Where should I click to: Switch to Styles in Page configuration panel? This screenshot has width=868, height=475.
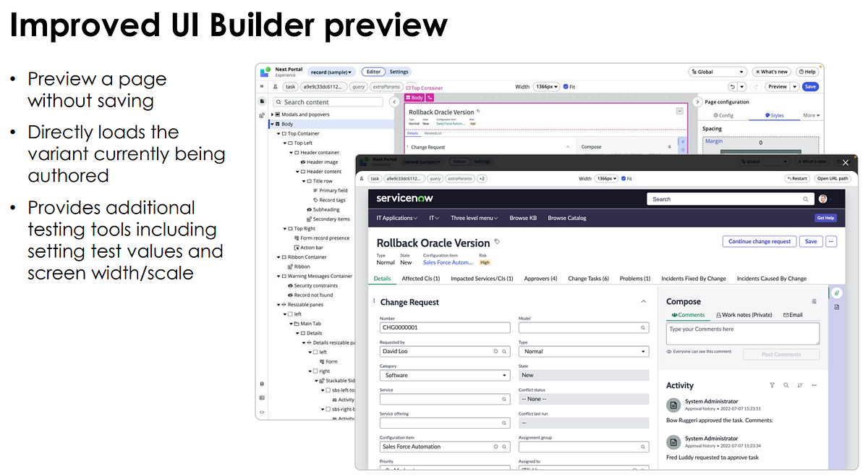[777, 114]
